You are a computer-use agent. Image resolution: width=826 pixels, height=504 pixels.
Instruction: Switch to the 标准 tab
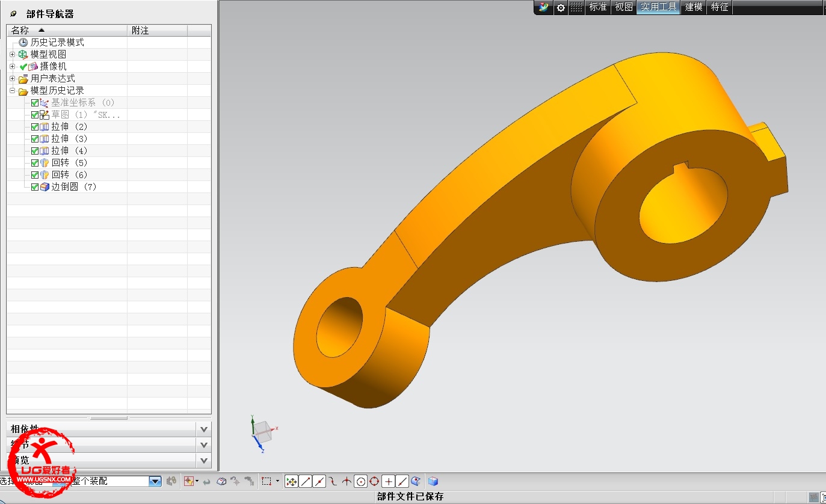click(x=598, y=7)
